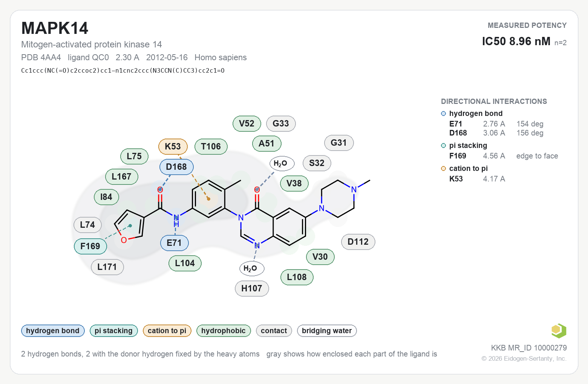Image resolution: width=588 pixels, height=384 pixels.
Task: Click residue V38 label
Action: (294, 183)
